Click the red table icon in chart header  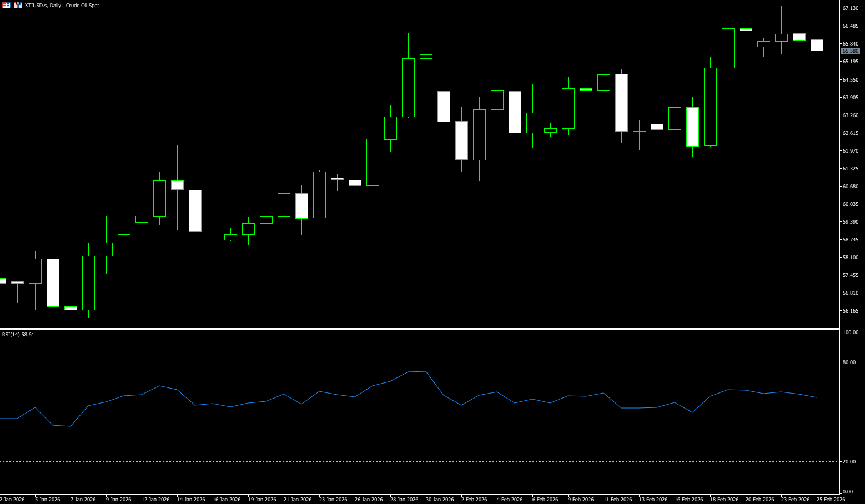6,5
